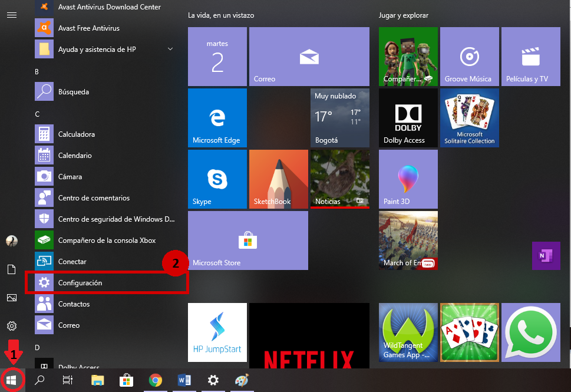The height and width of the screenshot is (392, 571).
Task: Open Avast Antivirus Download Center entry
Action: [105, 7]
